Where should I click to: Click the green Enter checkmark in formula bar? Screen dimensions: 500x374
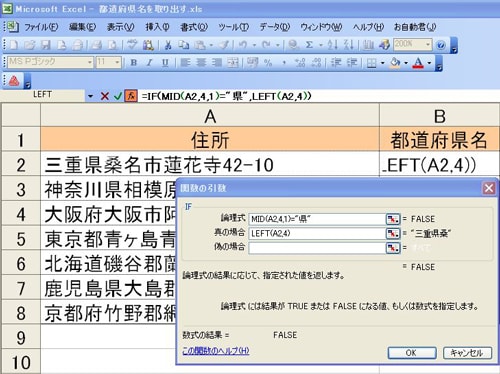click(118, 96)
